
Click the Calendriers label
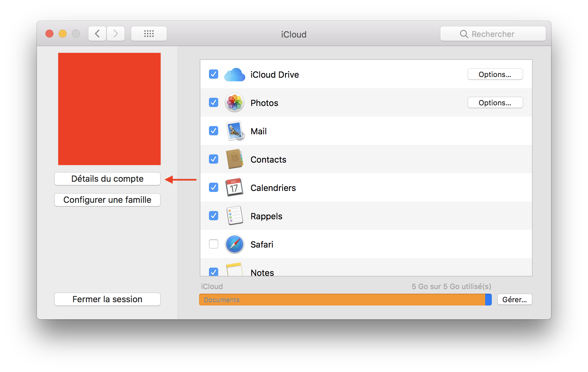pyautogui.click(x=273, y=188)
